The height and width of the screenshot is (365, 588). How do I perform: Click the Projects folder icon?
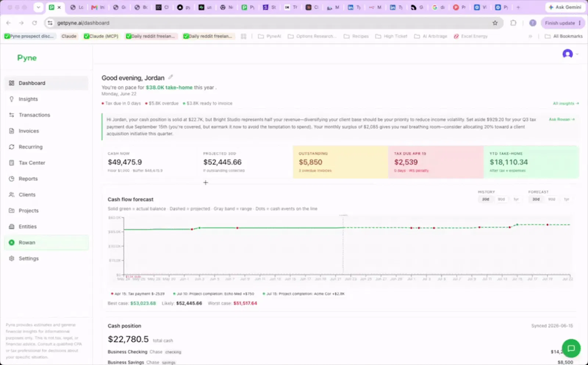tap(11, 210)
